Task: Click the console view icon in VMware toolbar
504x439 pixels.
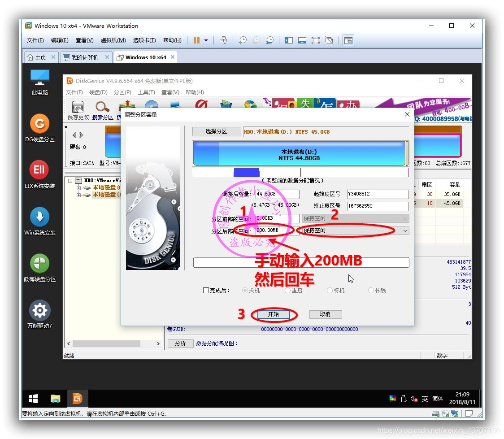Action: coord(348,40)
